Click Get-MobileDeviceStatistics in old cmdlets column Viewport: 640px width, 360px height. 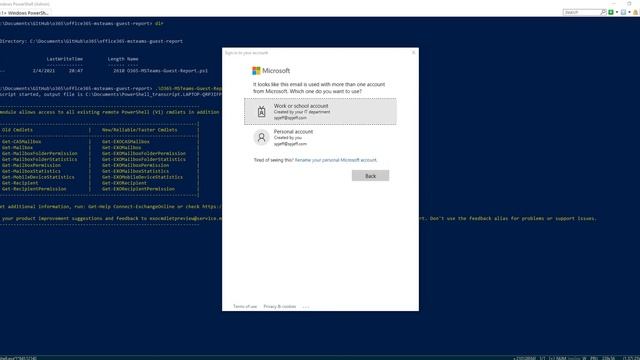[x=38, y=177]
